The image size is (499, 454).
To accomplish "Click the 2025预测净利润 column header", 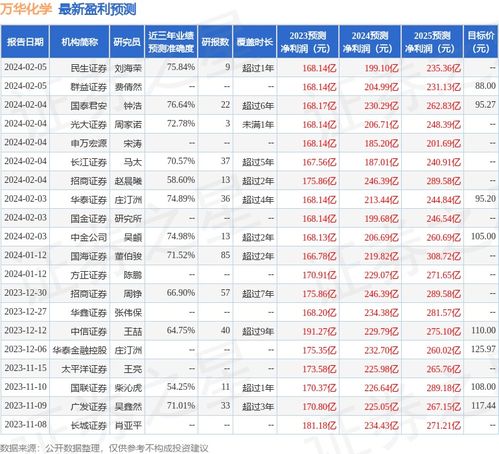I will point(432,42).
